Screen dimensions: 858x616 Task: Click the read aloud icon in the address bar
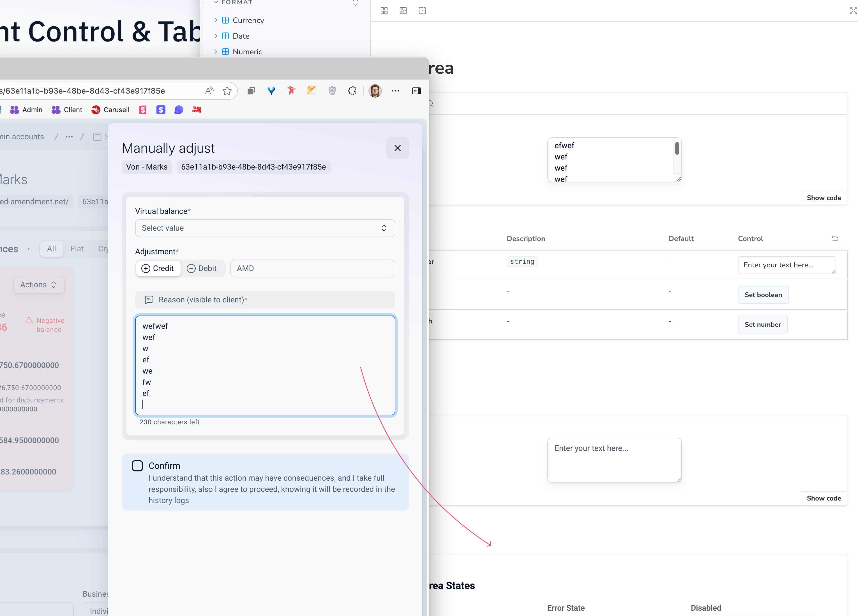point(209,91)
